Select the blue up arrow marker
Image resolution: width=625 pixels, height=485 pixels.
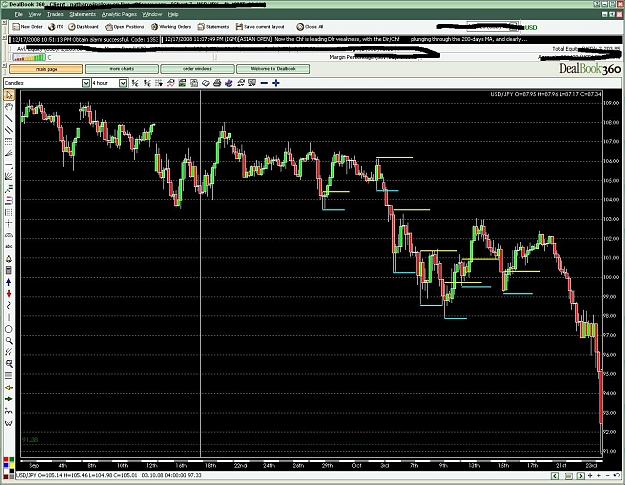click(x=9, y=282)
